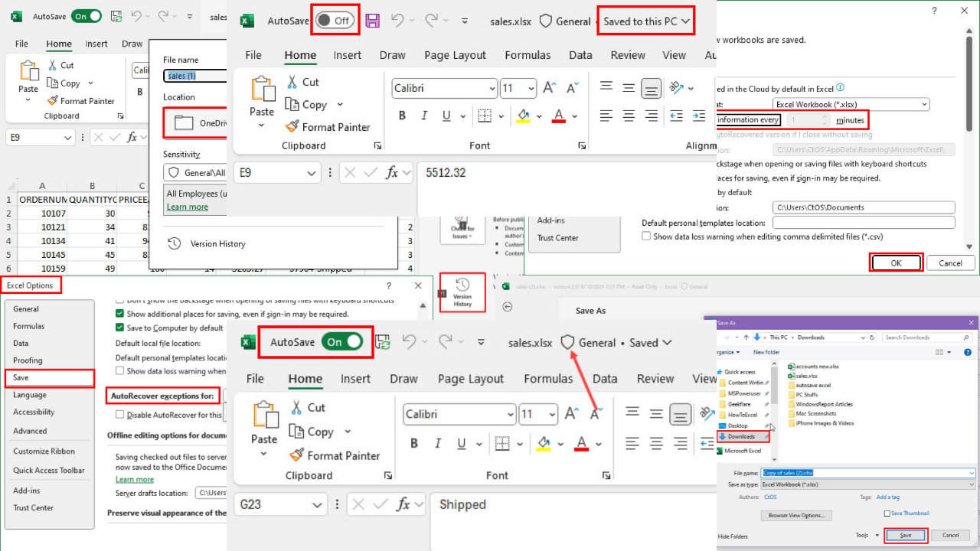Check the Save Thumbnail box
980x551 pixels.
(887, 513)
